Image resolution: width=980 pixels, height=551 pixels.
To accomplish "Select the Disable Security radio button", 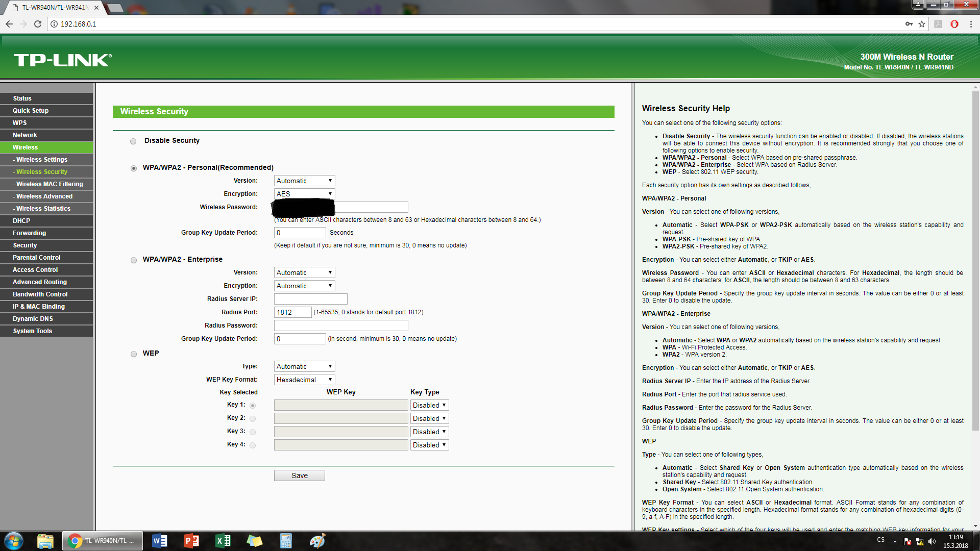I will tap(133, 141).
